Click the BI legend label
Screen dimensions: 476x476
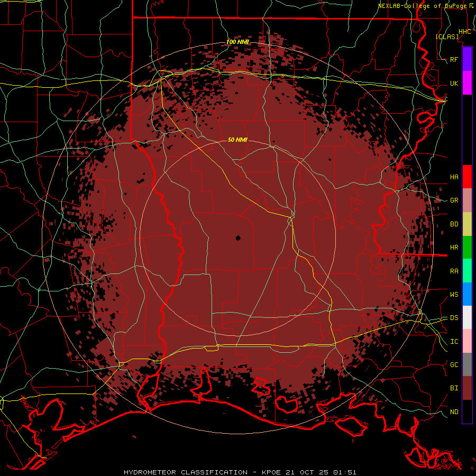454,388
